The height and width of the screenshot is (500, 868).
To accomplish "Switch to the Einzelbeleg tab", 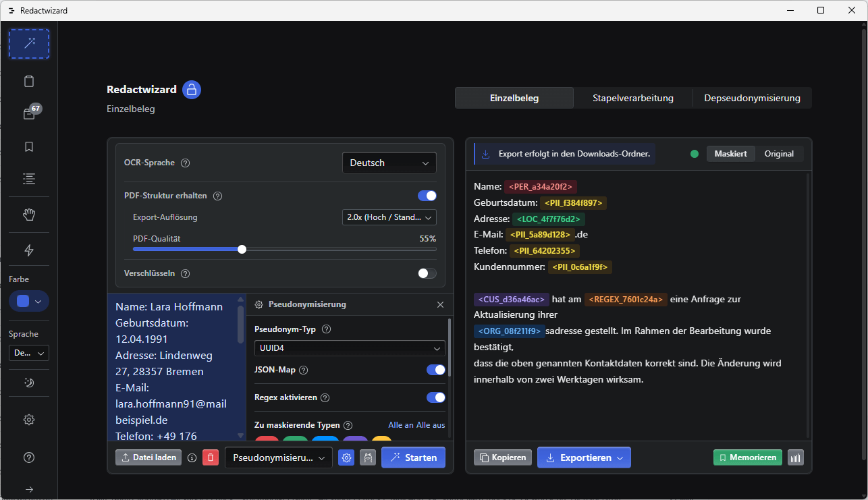I will click(514, 98).
